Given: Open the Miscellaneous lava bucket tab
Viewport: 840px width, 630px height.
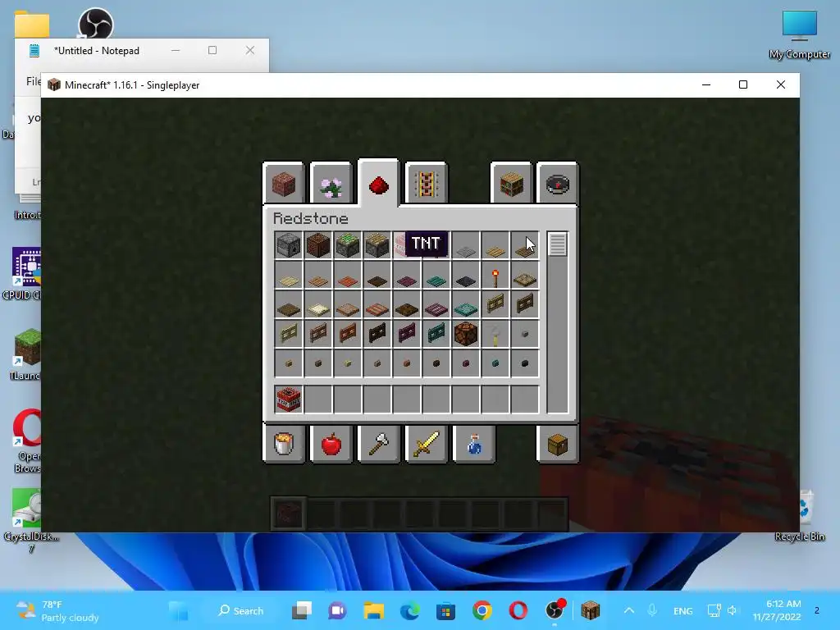Looking at the screenshot, I should click(x=283, y=444).
